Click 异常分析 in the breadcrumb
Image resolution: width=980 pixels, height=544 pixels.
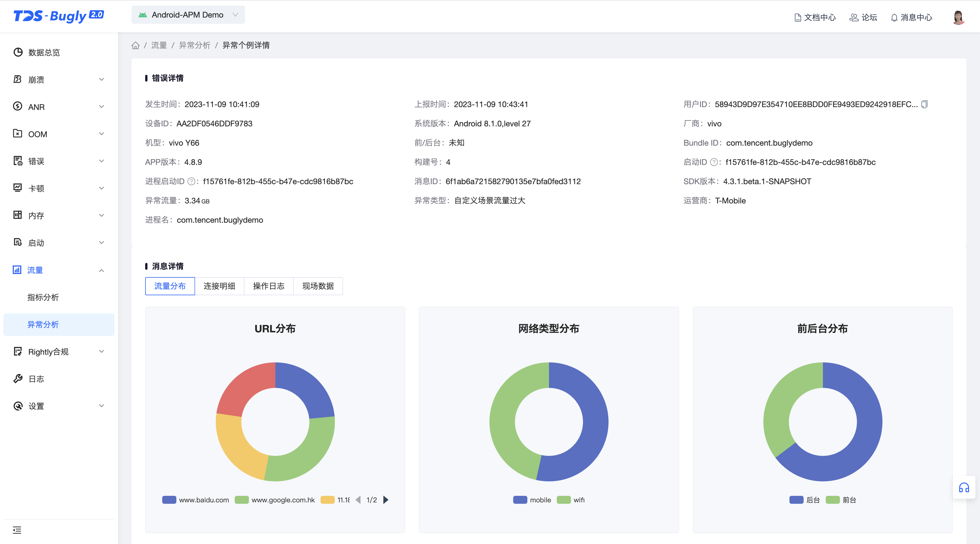pyautogui.click(x=195, y=45)
